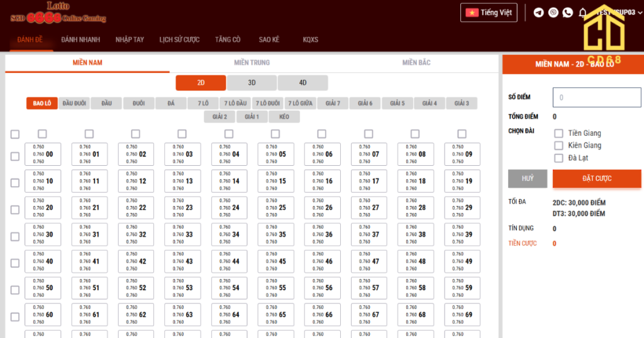
Task: Click the Đặt Cược button
Action: click(x=597, y=178)
